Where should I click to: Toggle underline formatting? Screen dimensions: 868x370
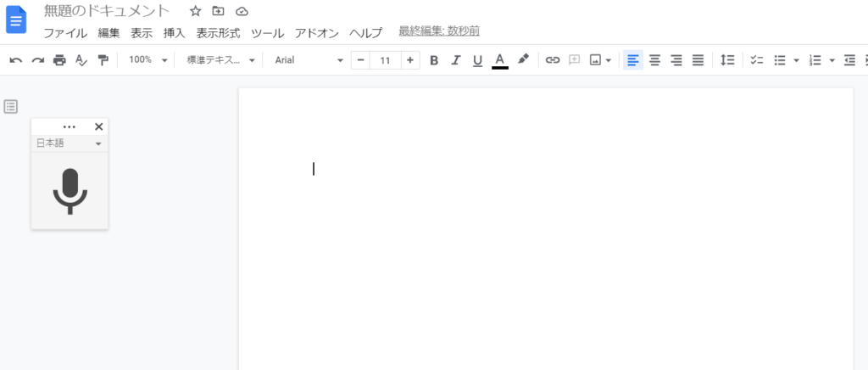coord(478,60)
